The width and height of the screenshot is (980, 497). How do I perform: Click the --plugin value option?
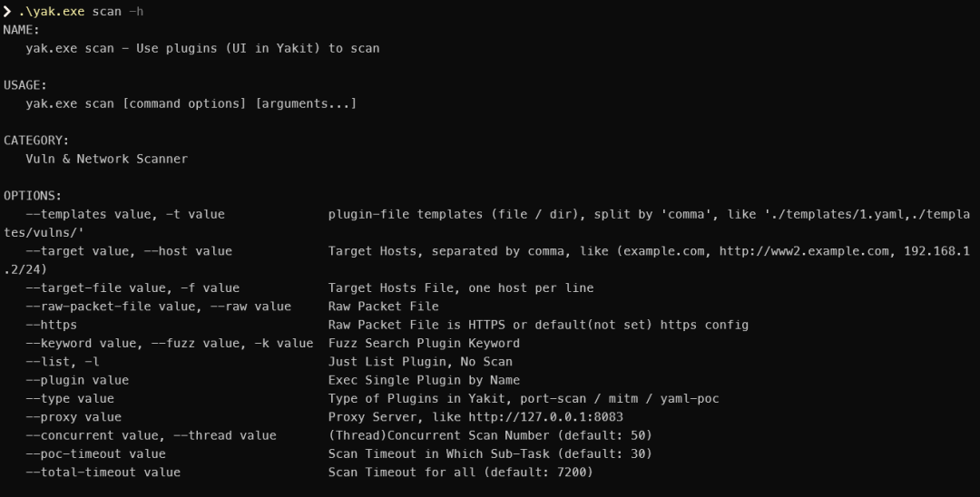tap(77, 380)
